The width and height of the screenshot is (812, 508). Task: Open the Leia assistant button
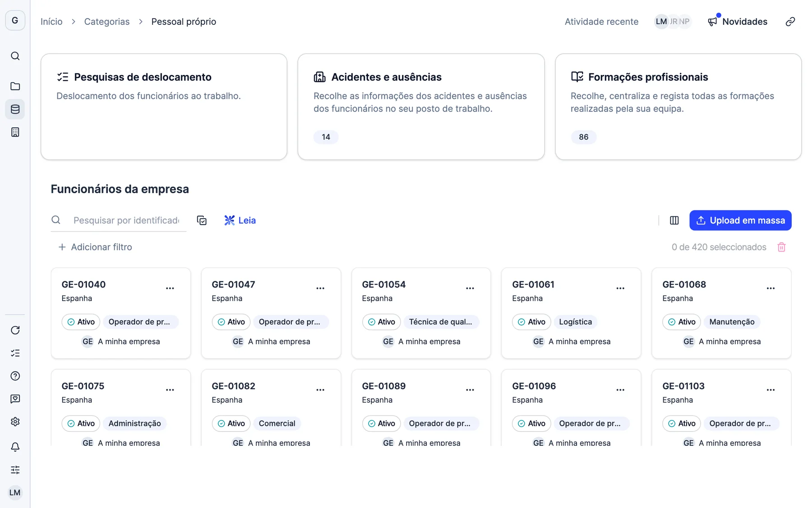click(240, 220)
